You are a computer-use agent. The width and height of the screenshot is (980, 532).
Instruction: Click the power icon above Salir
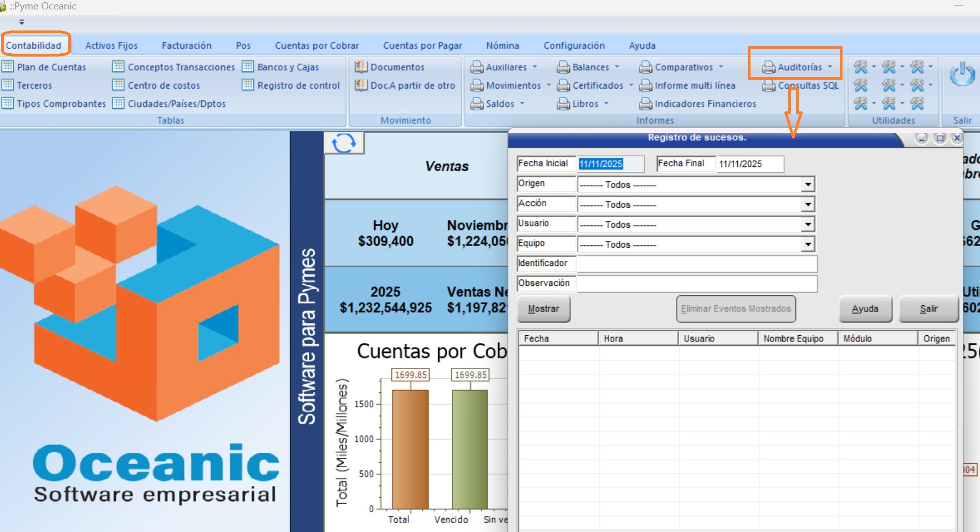point(962,75)
